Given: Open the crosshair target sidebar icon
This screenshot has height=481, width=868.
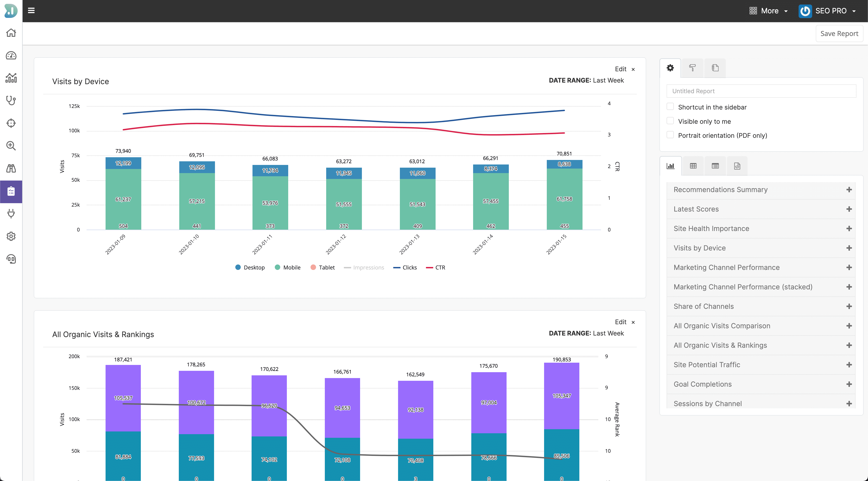Looking at the screenshot, I should 11,123.
